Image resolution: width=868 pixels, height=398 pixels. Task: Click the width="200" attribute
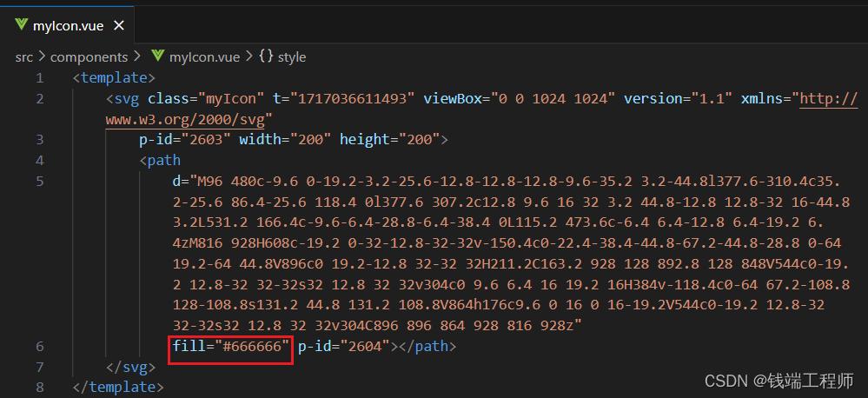285,140
